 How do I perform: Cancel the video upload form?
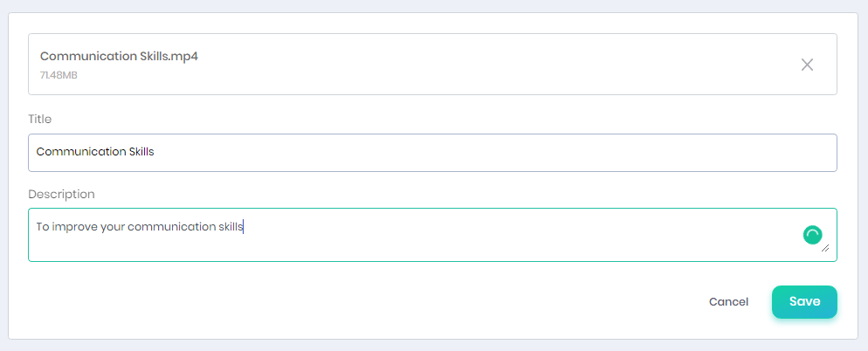(x=728, y=302)
